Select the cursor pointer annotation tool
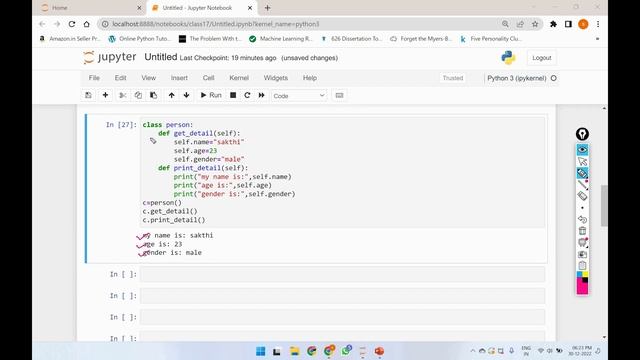Viewport: 640px width, 360px height. coord(582,162)
